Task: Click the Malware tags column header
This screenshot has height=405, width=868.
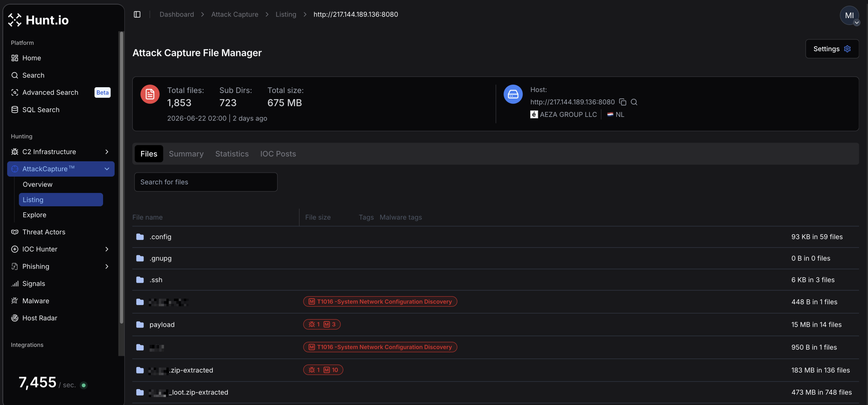Action: coord(401,218)
